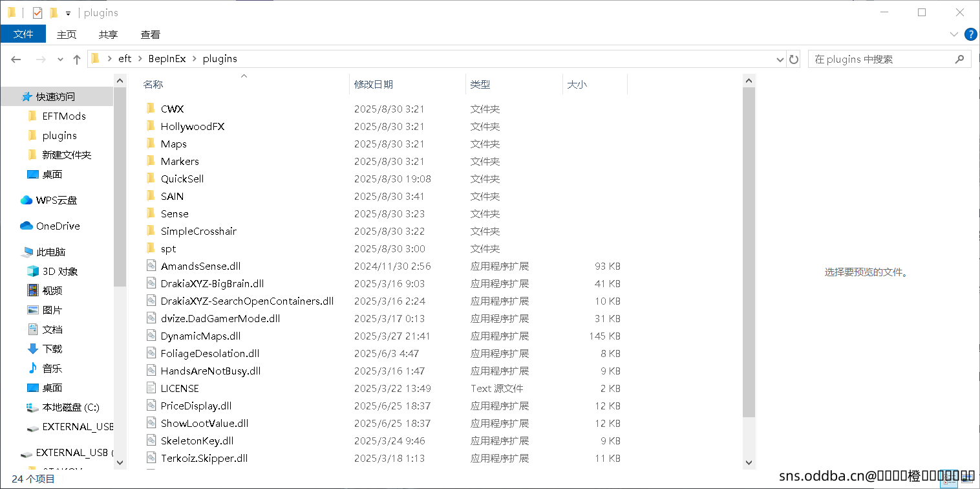Image resolution: width=980 pixels, height=489 pixels.
Task: Click the Back navigation arrow
Action: (x=16, y=59)
